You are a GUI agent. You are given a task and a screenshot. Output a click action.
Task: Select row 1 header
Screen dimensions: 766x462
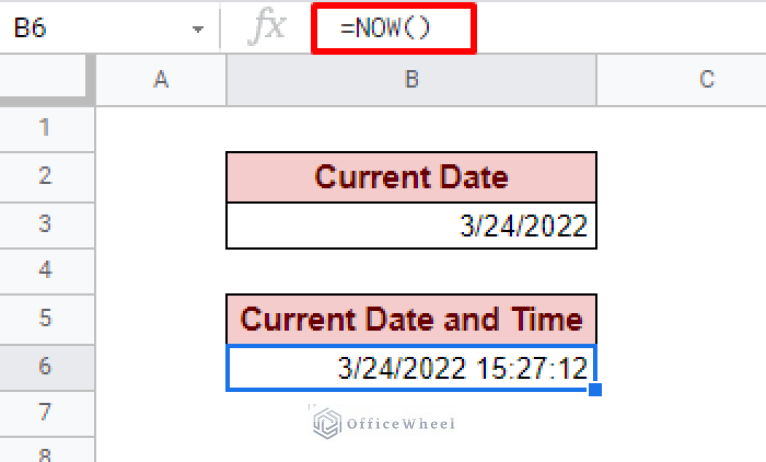[46, 129]
